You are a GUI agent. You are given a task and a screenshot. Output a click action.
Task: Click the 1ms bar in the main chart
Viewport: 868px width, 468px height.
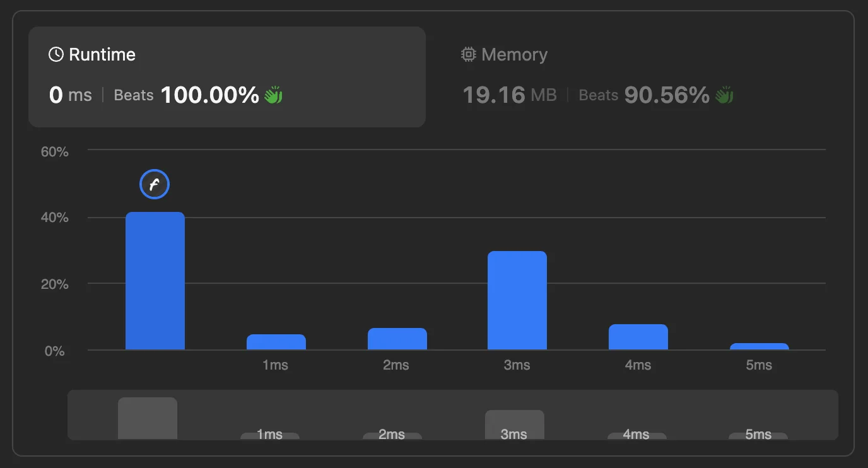(x=276, y=342)
